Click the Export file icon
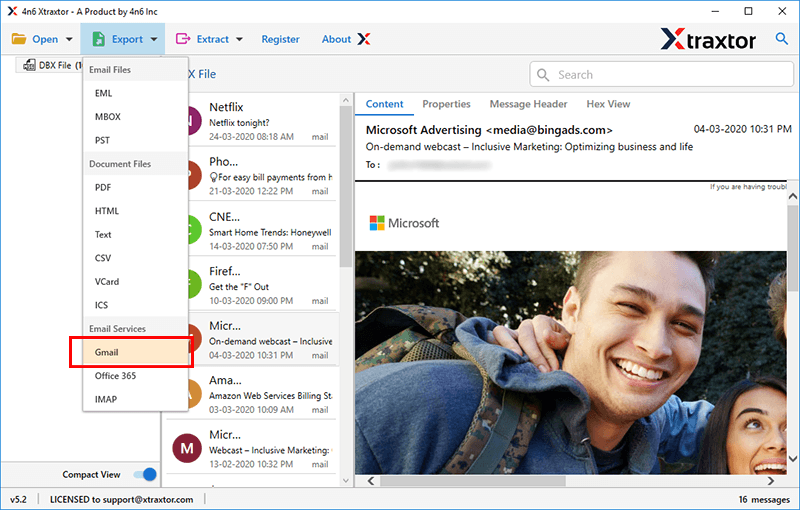This screenshot has width=800, height=510. [98, 39]
